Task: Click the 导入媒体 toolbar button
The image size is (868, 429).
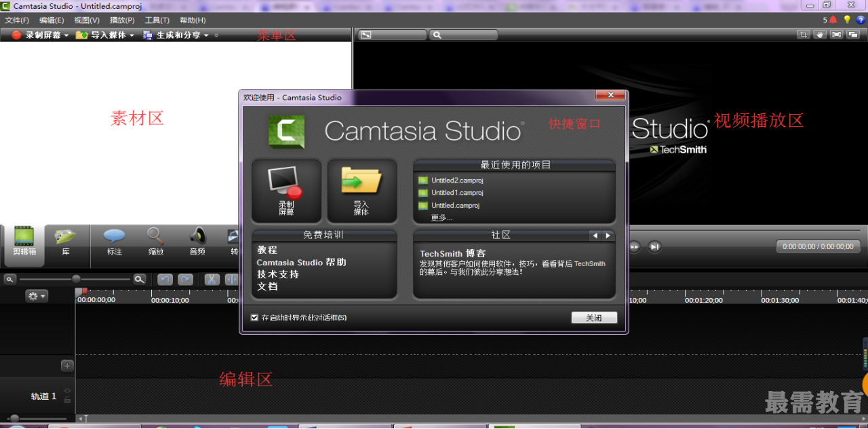Action: [x=101, y=35]
